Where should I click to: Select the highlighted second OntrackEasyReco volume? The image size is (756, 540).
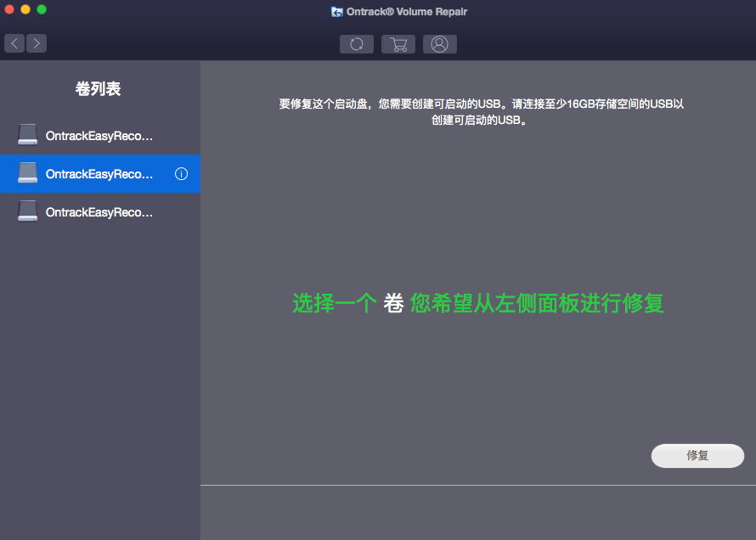[100, 174]
